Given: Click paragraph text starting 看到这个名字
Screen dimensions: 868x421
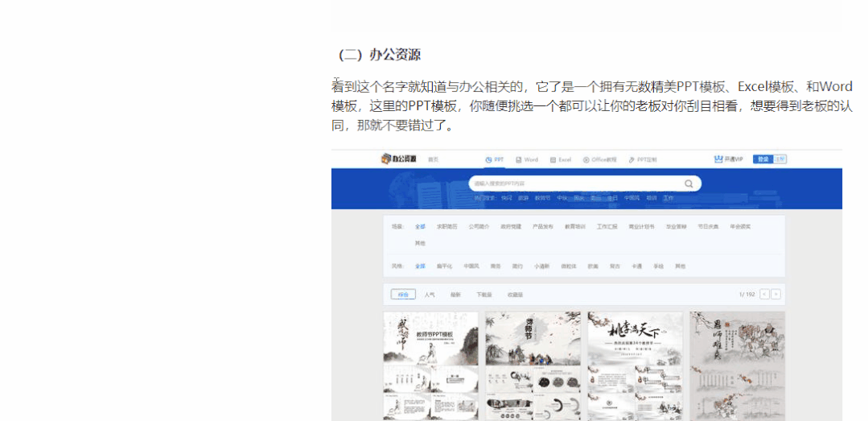Looking at the screenshot, I should (x=592, y=106).
